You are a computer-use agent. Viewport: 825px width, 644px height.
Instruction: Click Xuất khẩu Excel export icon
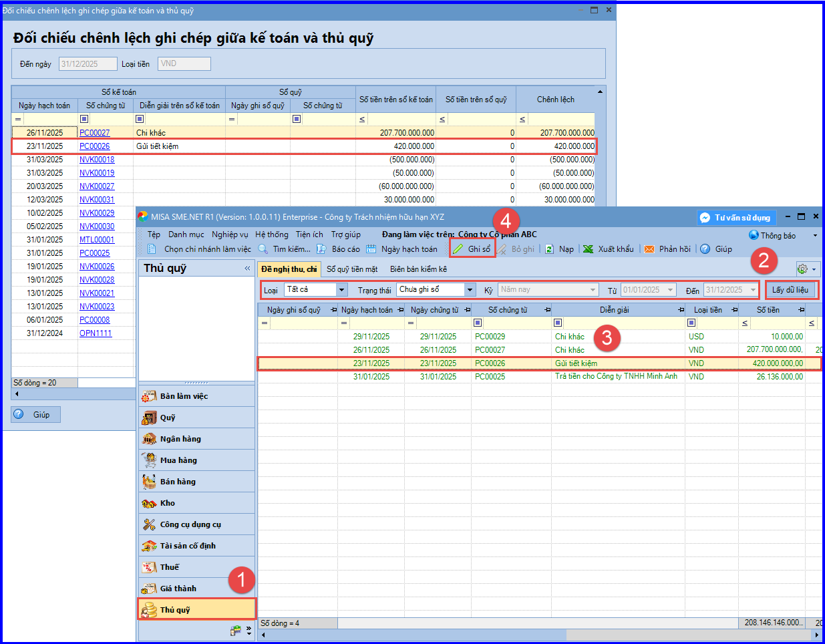coord(588,249)
